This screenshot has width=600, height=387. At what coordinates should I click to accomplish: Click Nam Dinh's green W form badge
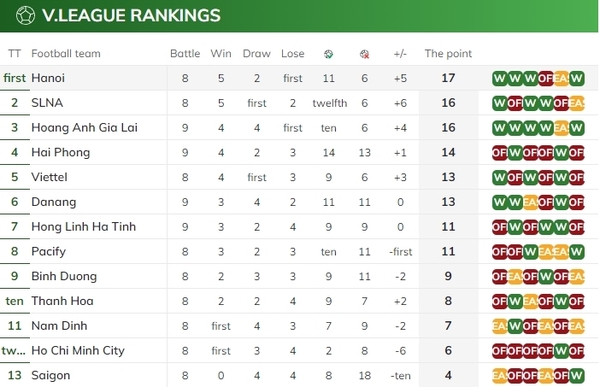pos(515,326)
